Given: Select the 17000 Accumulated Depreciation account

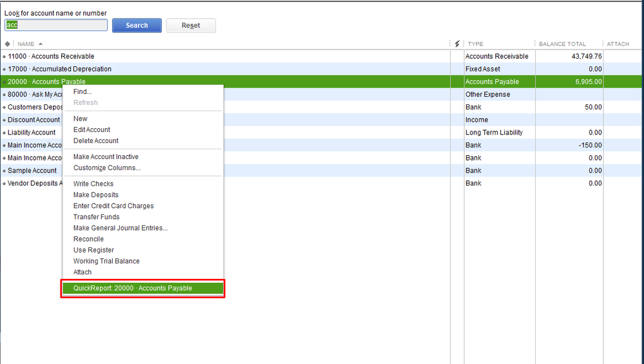Looking at the screenshot, I should 226,69.
